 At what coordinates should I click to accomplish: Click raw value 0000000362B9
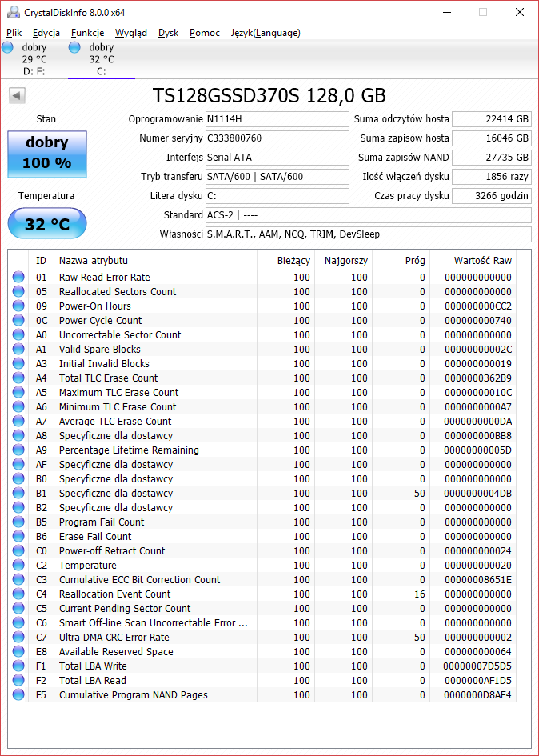point(478,378)
